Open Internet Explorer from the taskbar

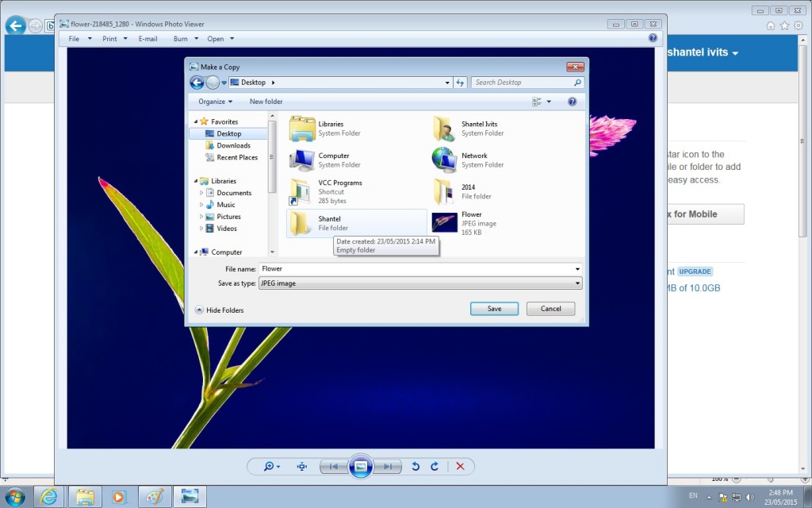click(x=48, y=497)
